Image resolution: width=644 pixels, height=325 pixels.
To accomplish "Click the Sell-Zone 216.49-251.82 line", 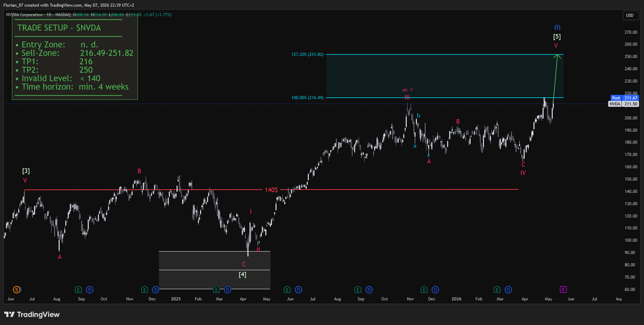I will click(75, 54).
